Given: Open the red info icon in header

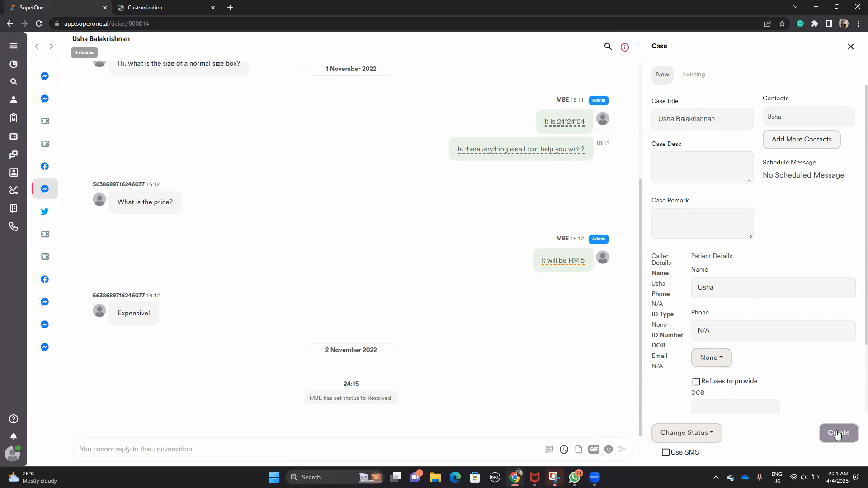Looking at the screenshot, I should pyautogui.click(x=625, y=47).
